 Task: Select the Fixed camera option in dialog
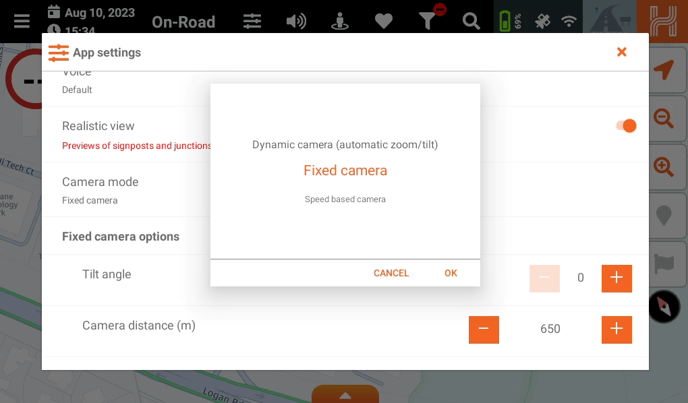pos(345,170)
